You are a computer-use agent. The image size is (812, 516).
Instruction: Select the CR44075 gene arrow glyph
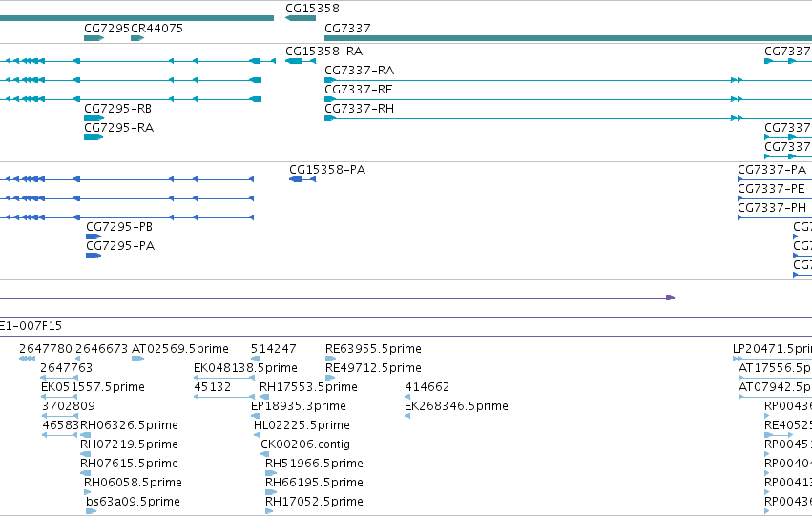point(137,38)
